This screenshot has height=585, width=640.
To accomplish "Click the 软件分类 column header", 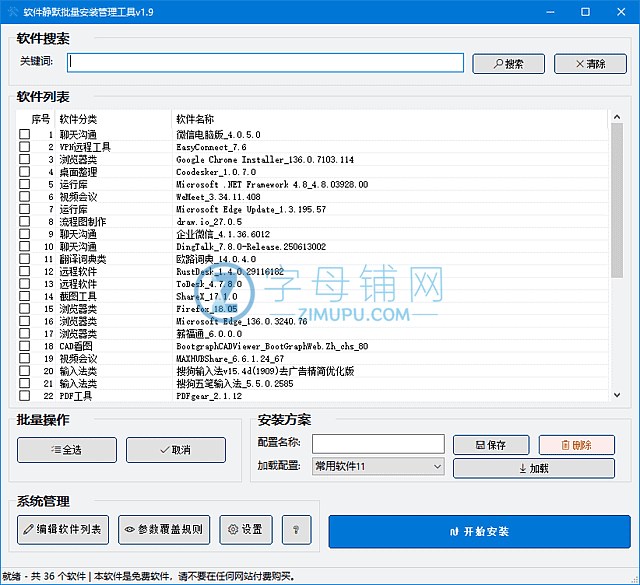I will pos(78,119).
